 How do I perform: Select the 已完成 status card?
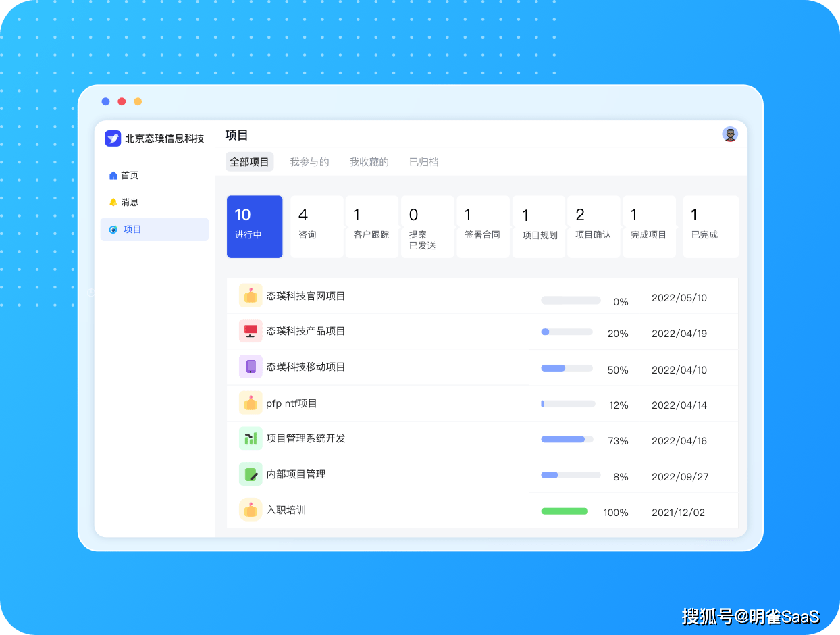710,226
